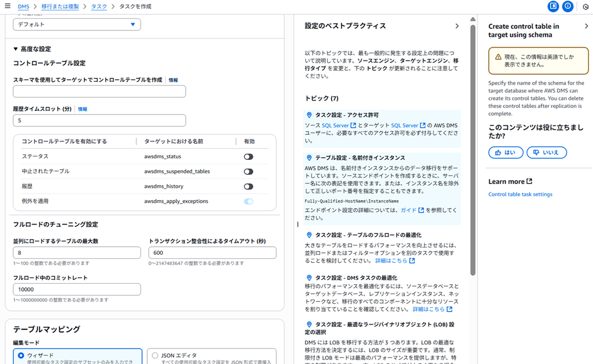Open source SQL Server link in アクセス許可 topic
593x364 pixels.
[335, 125]
